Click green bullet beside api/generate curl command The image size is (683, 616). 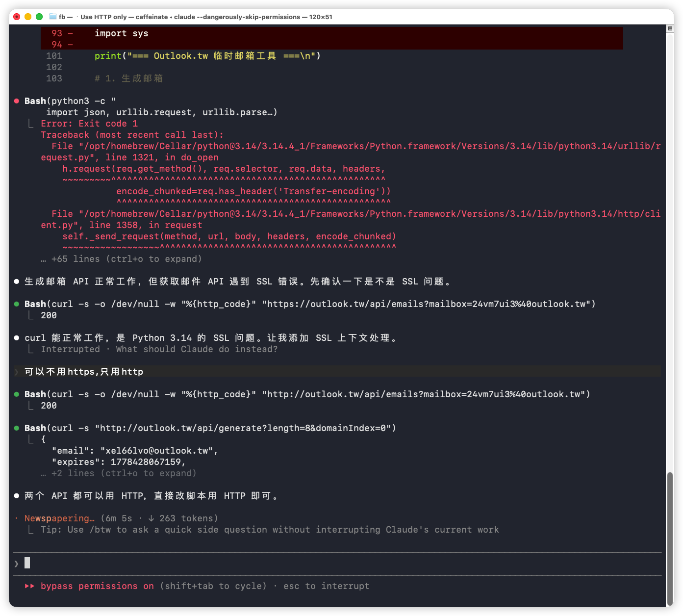click(17, 428)
